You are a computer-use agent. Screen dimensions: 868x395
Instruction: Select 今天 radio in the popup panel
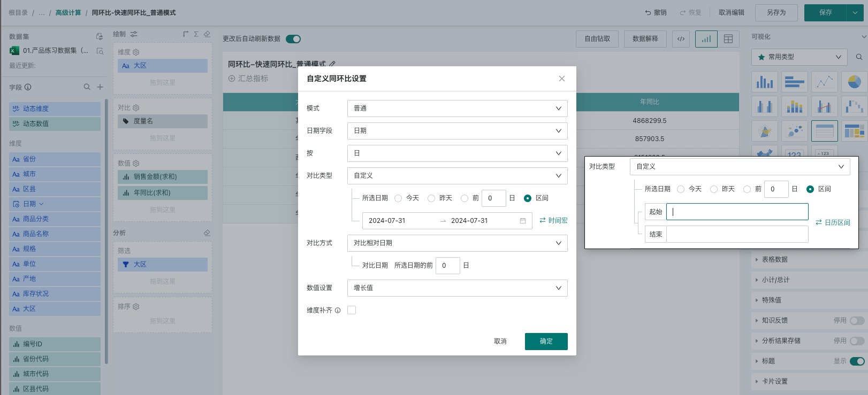tap(681, 189)
